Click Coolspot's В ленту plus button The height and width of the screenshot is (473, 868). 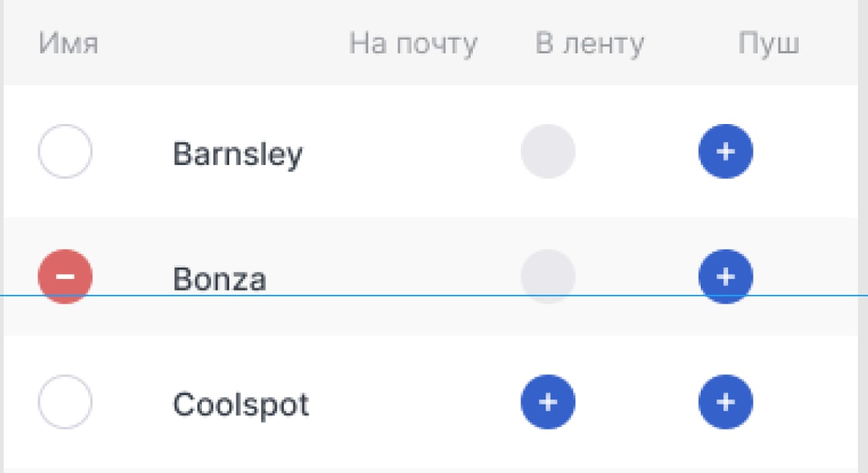pyautogui.click(x=548, y=402)
